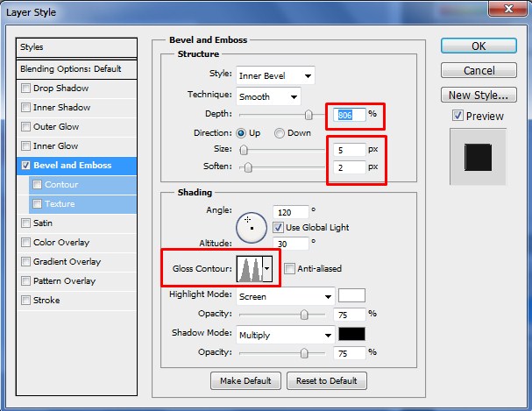Screen dimensions: 532x411
Task: Click the Cancel button
Action: (x=479, y=70)
